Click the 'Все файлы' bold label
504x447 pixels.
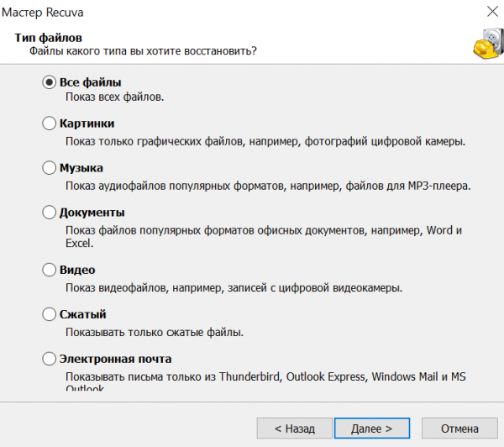point(91,82)
